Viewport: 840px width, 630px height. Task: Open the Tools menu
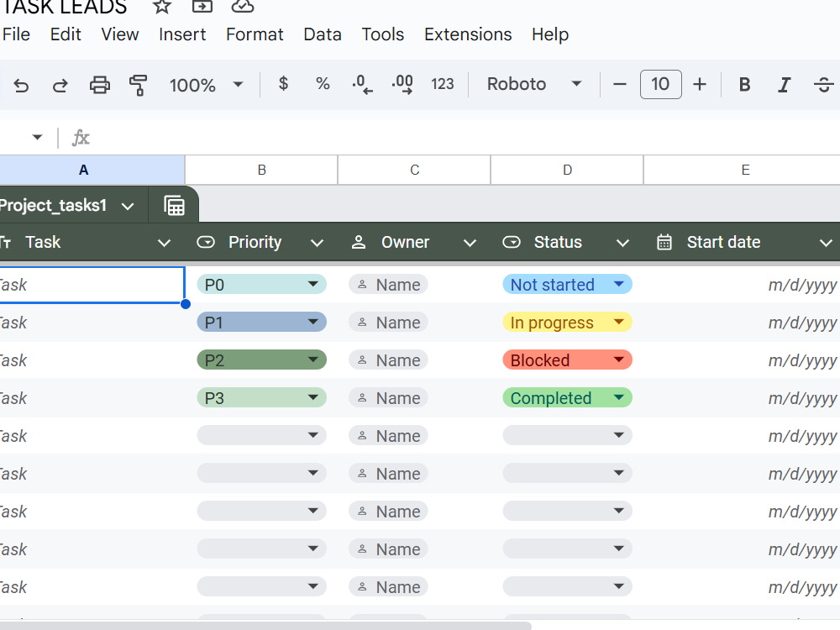(382, 34)
